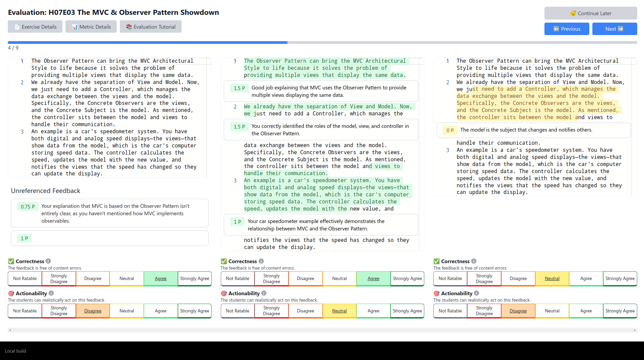The width and height of the screenshot is (644, 360).
Task: Click the Previous button
Action: point(567,29)
